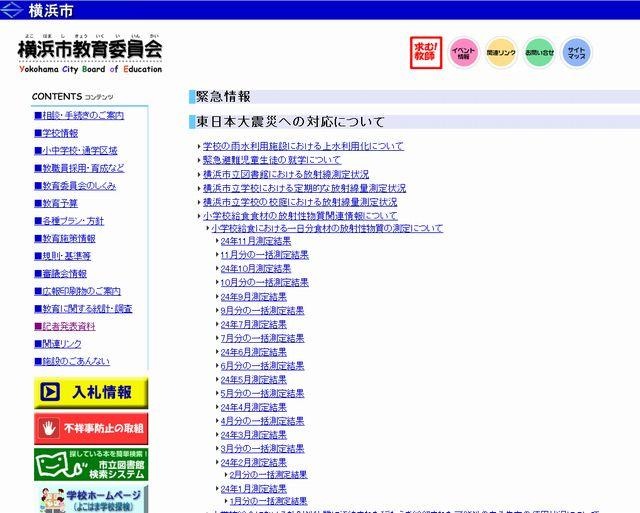Open the 9月分の一括測定結果 link
The height and width of the screenshot is (513, 640).
click(262, 311)
